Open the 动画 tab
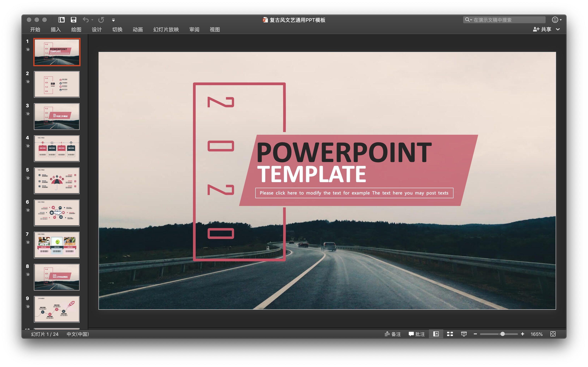This screenshot has width=588, height=367. [x=138, y=29]
